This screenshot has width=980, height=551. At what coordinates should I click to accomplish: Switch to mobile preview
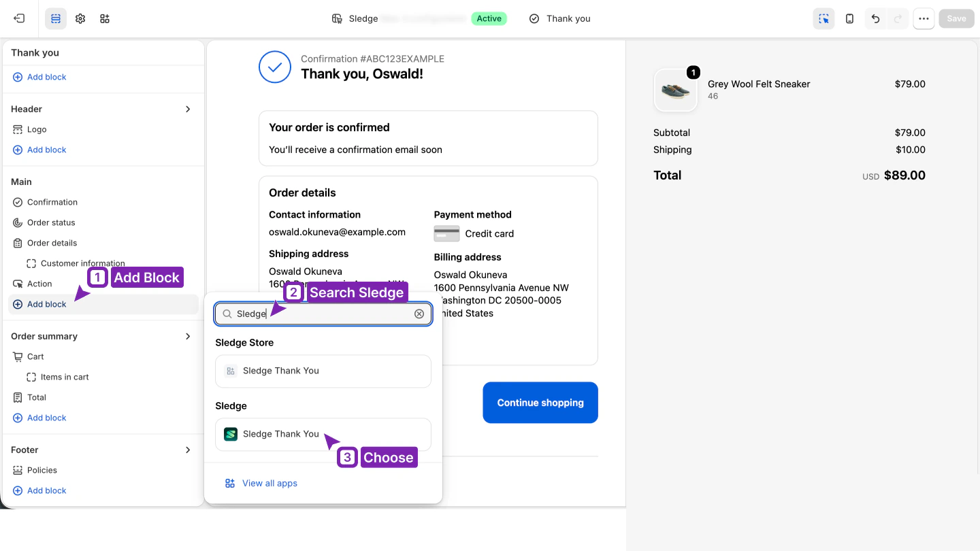(850, 18)
